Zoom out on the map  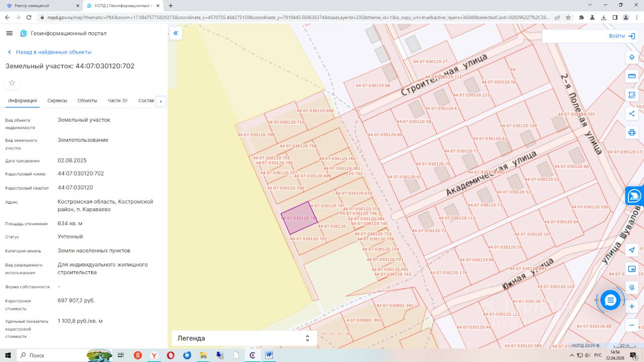click(x=631, y=325)
